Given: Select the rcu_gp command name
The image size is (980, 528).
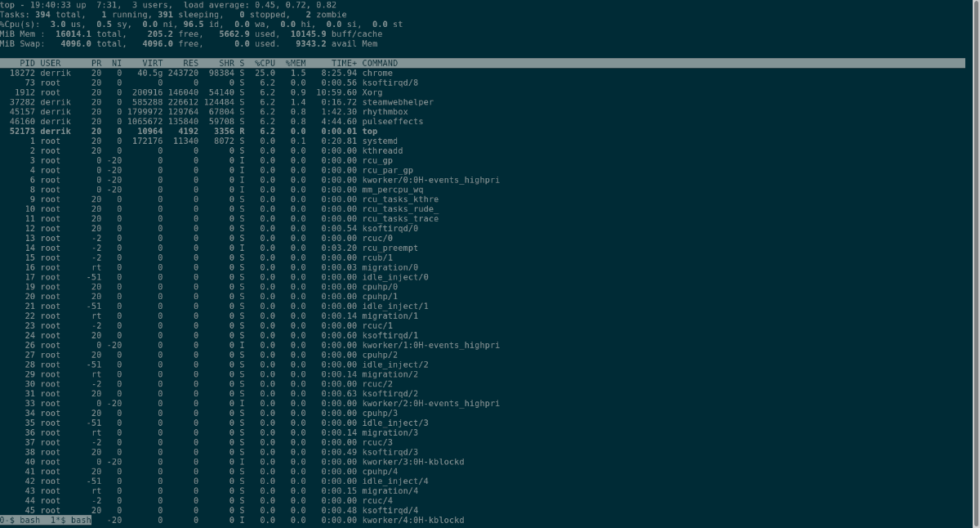Looking at the screenshot, I should point(377,160).
